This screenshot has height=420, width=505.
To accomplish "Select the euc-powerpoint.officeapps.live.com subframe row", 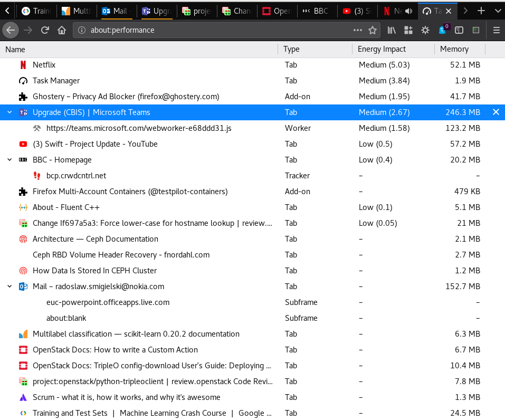I will pyautogui.click(x=252, y=302).
